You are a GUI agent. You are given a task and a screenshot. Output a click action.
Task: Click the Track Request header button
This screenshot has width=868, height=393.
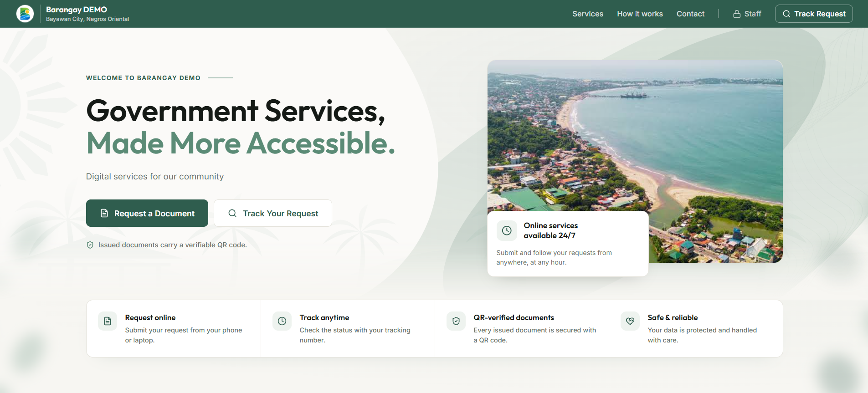(814, 14)
